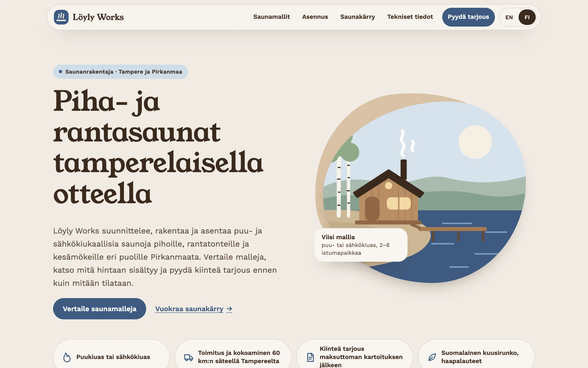Click the Suomalainen kuusirunko, haapalauteet text

pos(480,357)
